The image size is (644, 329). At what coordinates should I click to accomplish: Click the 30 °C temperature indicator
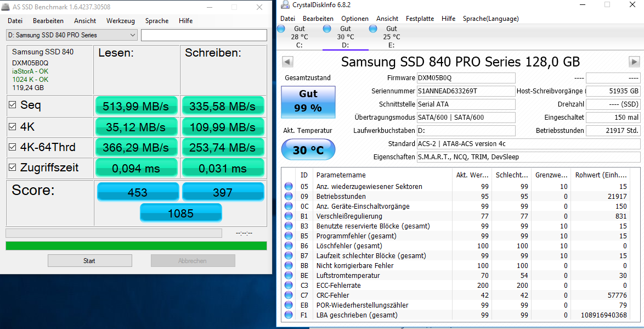(308, 150)
